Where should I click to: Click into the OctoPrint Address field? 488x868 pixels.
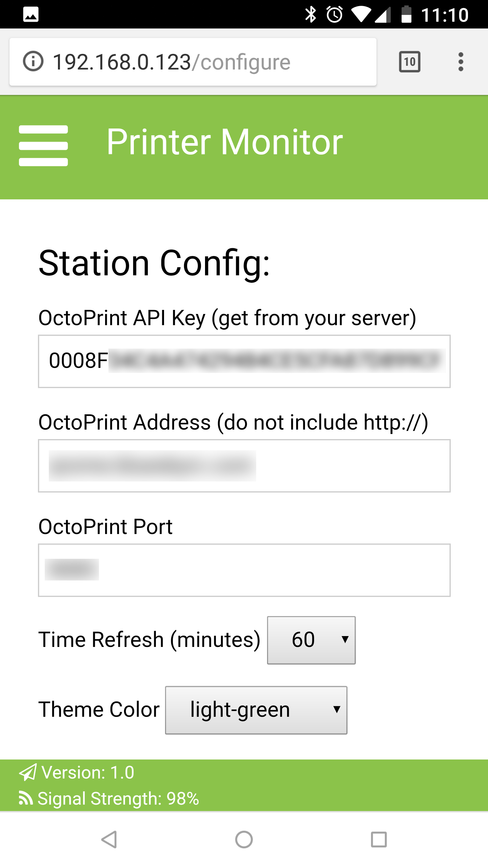click(x=244, y=466)
